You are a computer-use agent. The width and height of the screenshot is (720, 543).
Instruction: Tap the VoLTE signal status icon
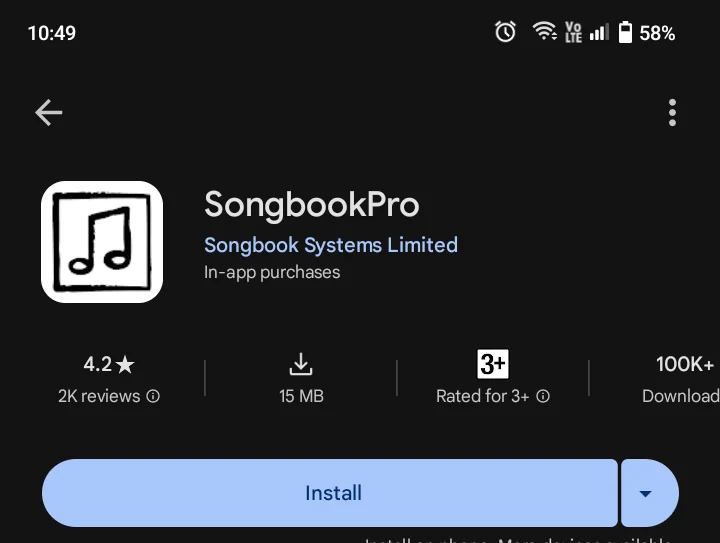click(573, 32)
